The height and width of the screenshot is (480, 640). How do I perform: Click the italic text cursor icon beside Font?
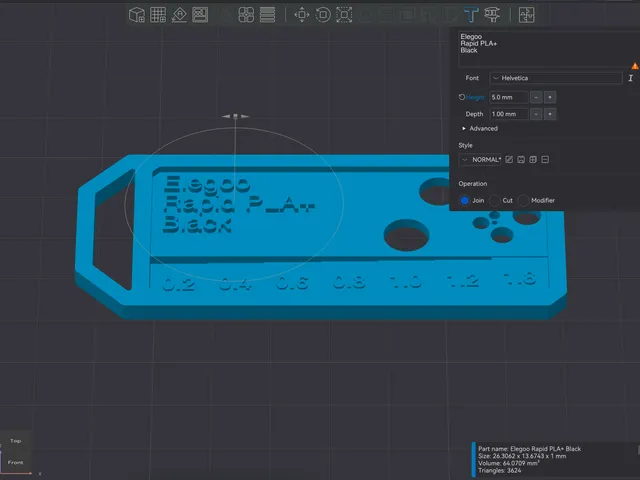tap(631, 78)
